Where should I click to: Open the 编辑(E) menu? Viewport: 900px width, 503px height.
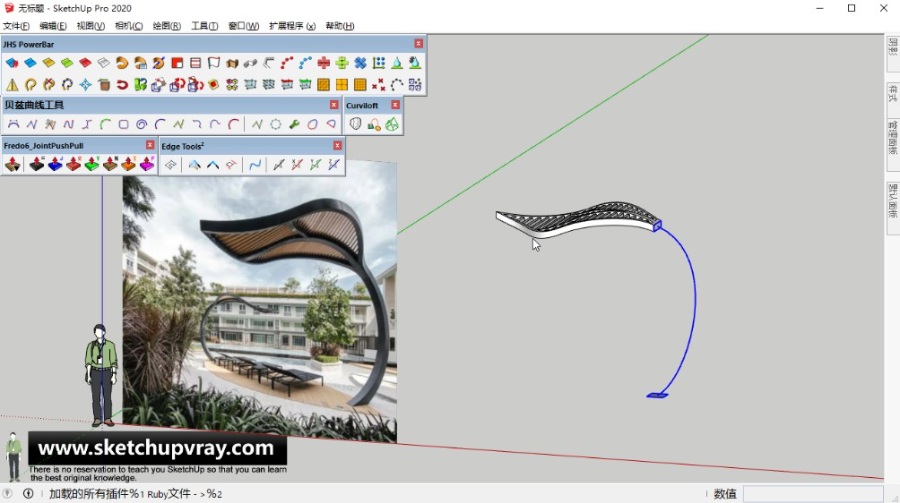coord(53,26)
